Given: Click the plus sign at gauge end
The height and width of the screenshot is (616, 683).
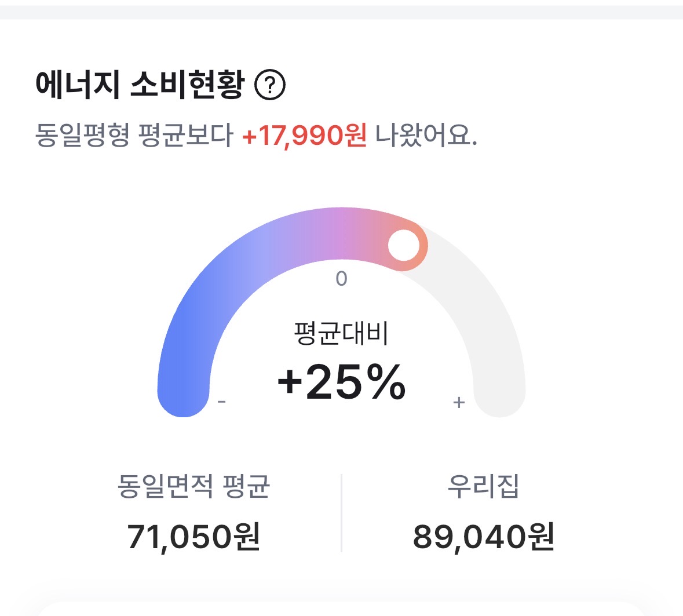Looking at the screenshot, I should coord(459,402).
